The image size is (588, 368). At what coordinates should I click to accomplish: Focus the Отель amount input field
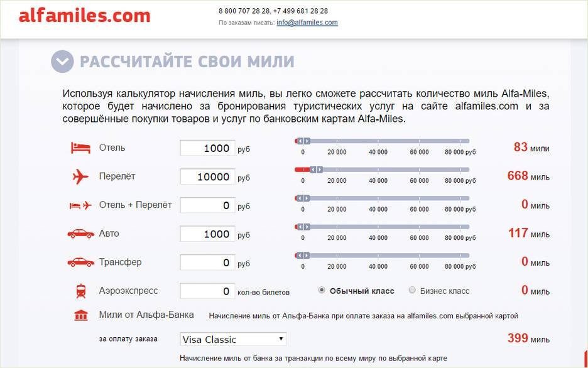click(x=207, y=148)
